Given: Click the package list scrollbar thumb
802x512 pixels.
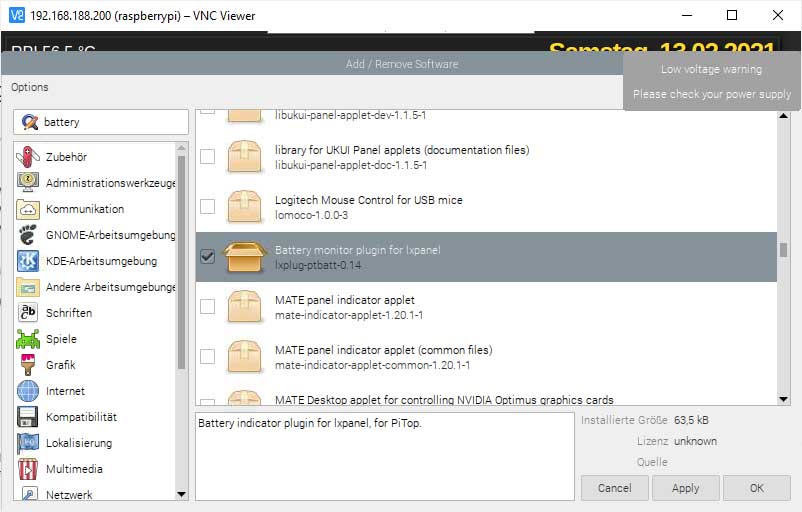Looking at the screenshot, I should (x=783, y=250).
